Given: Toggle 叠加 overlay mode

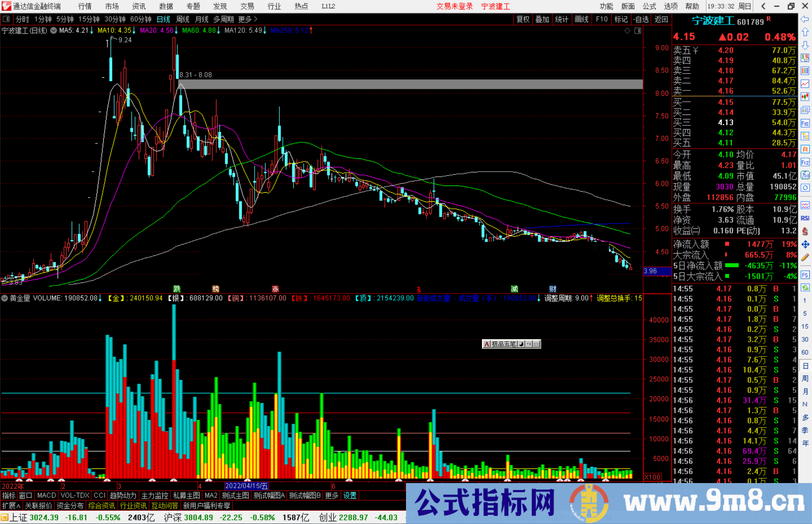Looking at the screenshot, I should [x=542, y=19].
